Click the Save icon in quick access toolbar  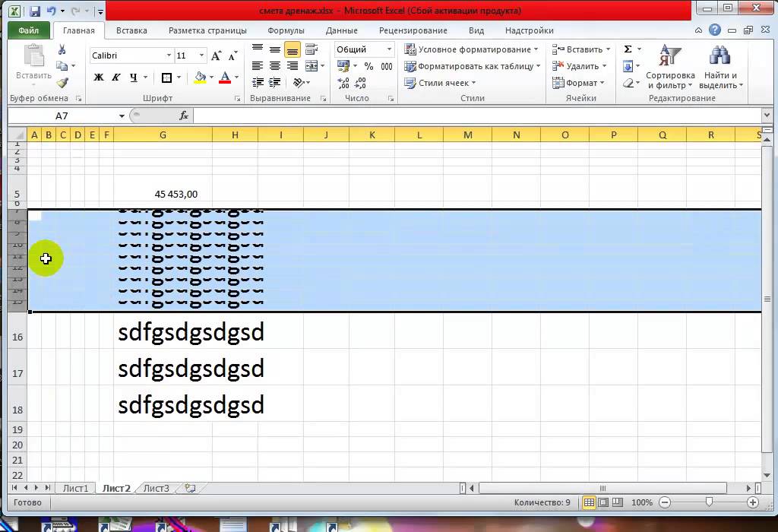(34, 11)
